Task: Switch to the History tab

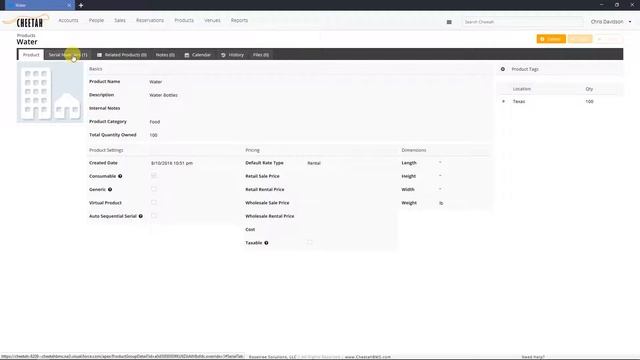Action: coord(232,55)
